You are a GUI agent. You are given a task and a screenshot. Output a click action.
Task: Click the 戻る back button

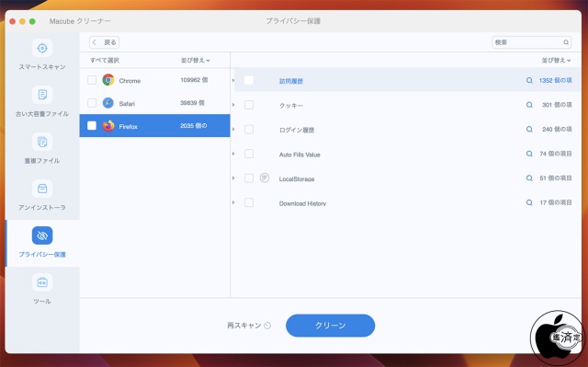click(x=104, y=42)
